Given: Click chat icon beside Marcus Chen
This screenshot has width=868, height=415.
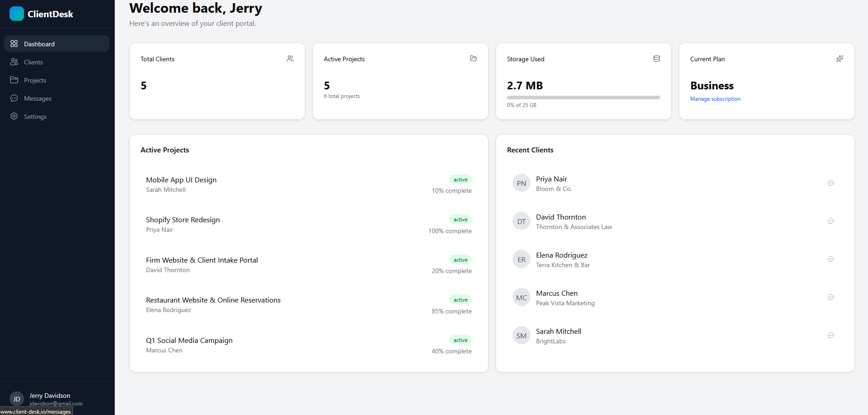Looking at the screenshot, I should coord(830,298).
